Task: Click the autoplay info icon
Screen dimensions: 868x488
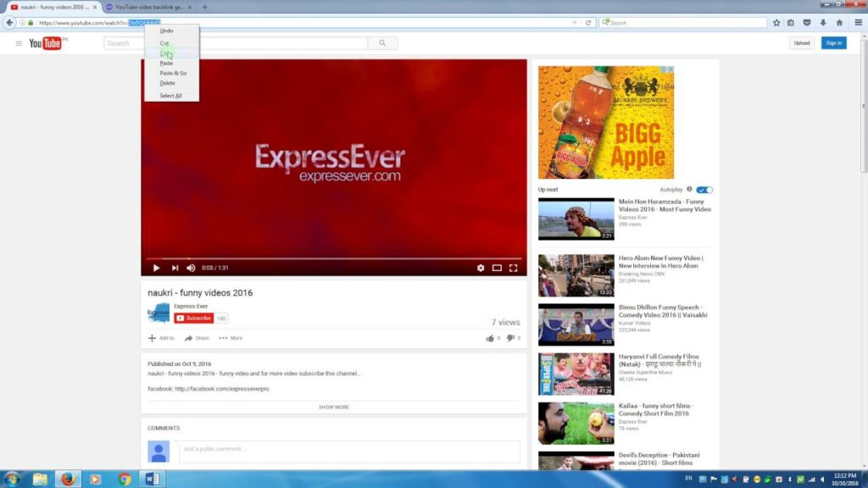Action: [689, 189]
